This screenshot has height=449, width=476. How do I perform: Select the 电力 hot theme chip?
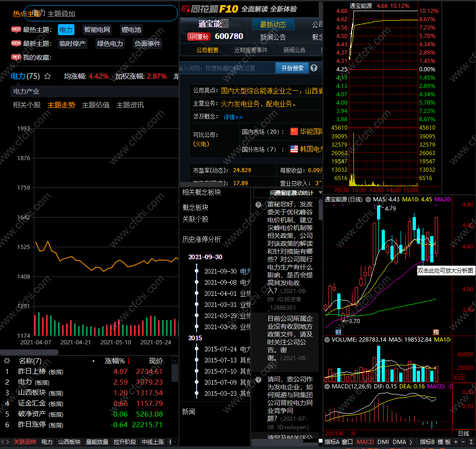coord(66,30)
